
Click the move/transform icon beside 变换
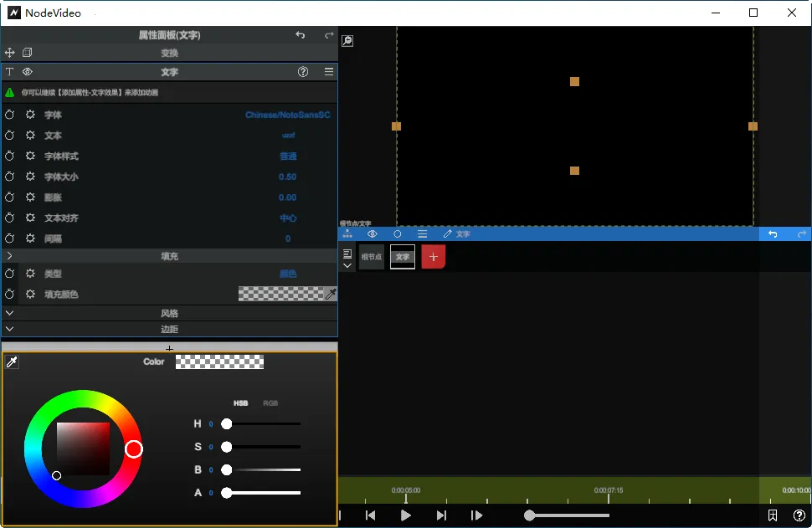[9, 52]
